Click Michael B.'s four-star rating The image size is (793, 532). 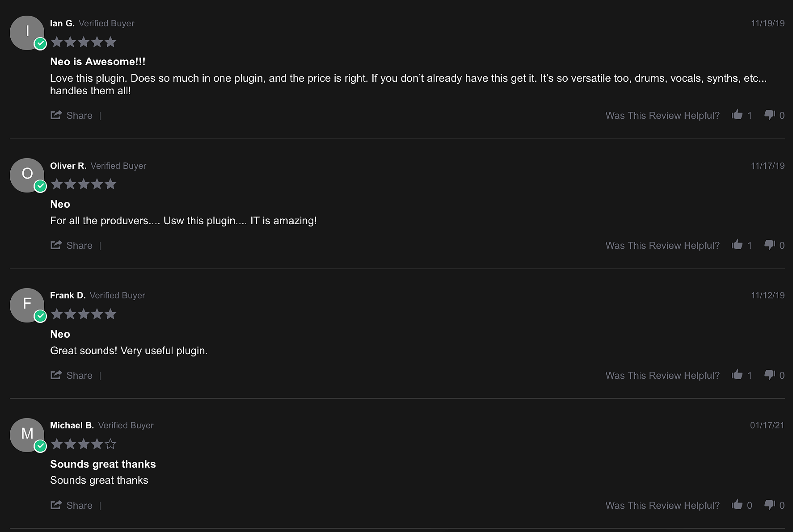tap(84, 444)
